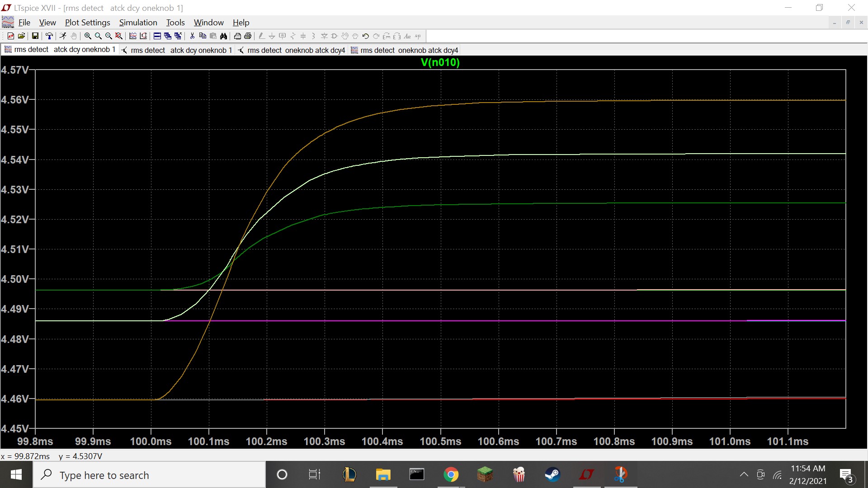Image resolution: width=868 pixels, height=488 pixels.
Task: Print the waveform with the printer icon
Action: coord(248,36)
